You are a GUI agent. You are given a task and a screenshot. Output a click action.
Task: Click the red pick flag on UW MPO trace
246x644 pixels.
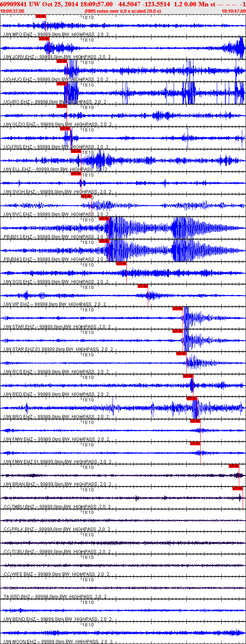tap(41, 16)
